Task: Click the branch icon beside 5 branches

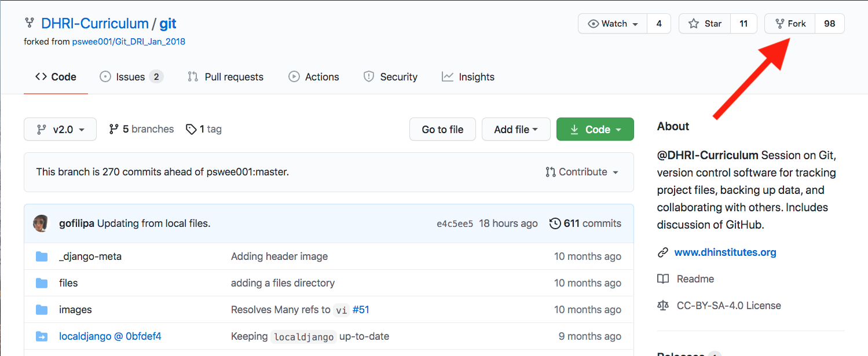Action: [114, 129]
